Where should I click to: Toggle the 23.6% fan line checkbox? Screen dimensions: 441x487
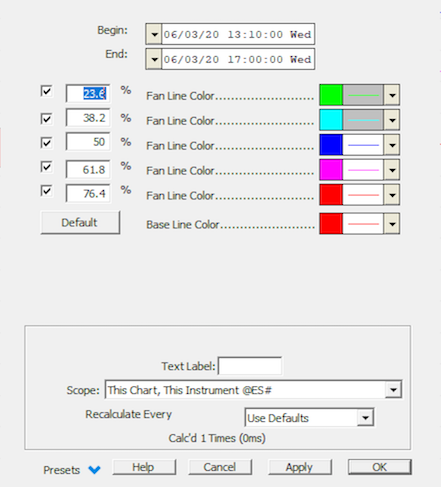coord(46,91)
